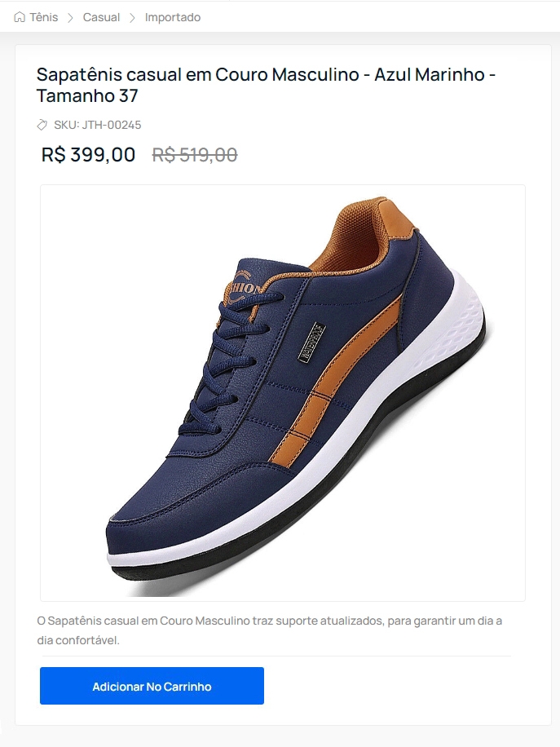
Task: Add the item with Adicionar No Carrinho
Action: click(x=152, y=686)
